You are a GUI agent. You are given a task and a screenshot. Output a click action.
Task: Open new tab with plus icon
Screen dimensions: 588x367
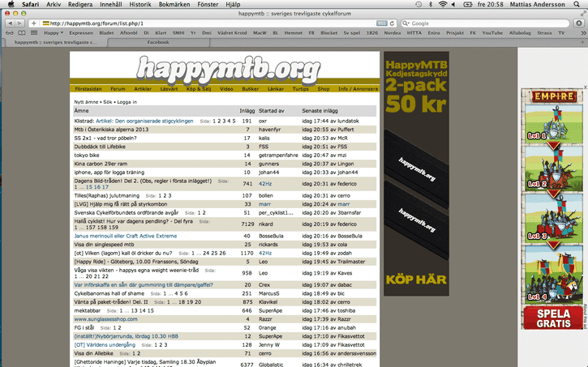point(582,42)
